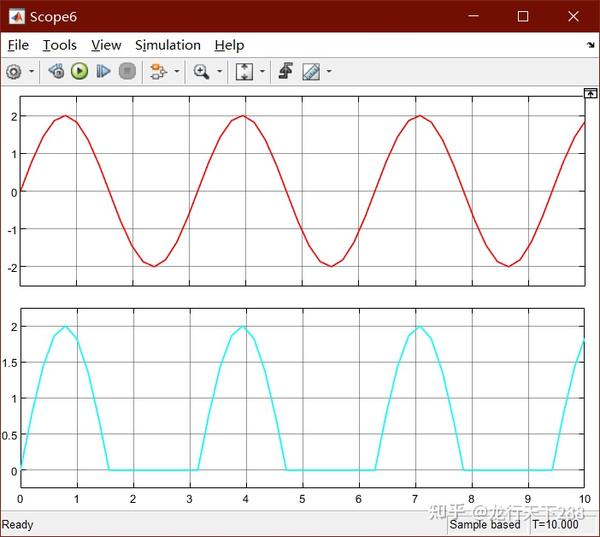Stop the simulation with the Stop button
600x537 pixels.
[x=127, y=71]
